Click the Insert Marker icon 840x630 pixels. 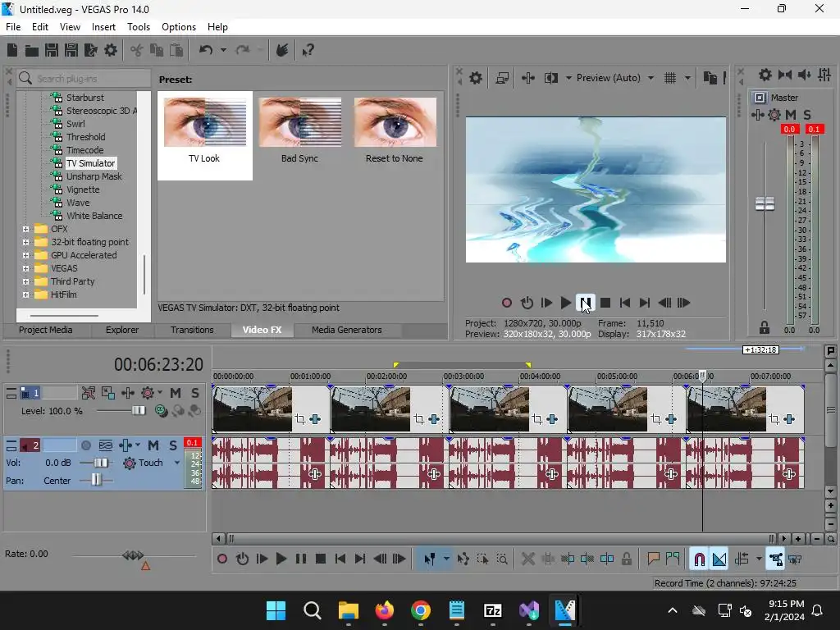coord(653,559)
